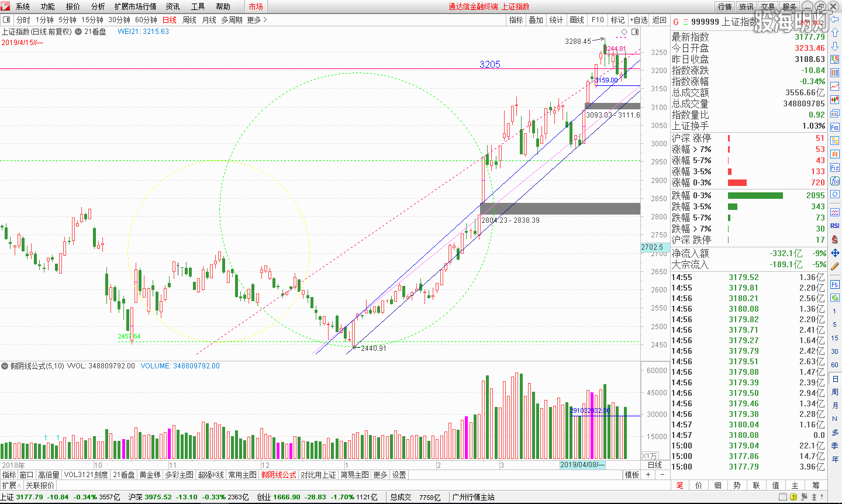842x504 pixels.
Task: Expand the 扩展 panel at bottom-left
Action: pyautogui.click(x=11, y=485)
